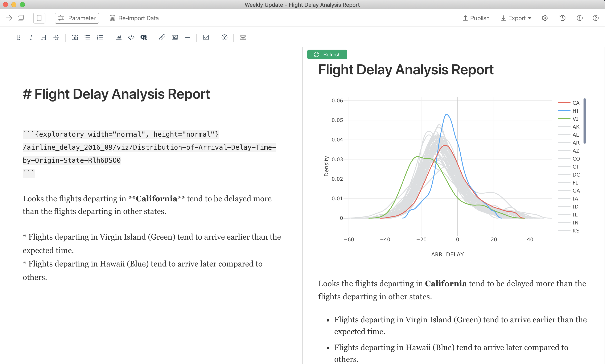Toggle the HI legend series visibility
The height and width of the screenshot is (364, 605).
click(x=568, y=111)
